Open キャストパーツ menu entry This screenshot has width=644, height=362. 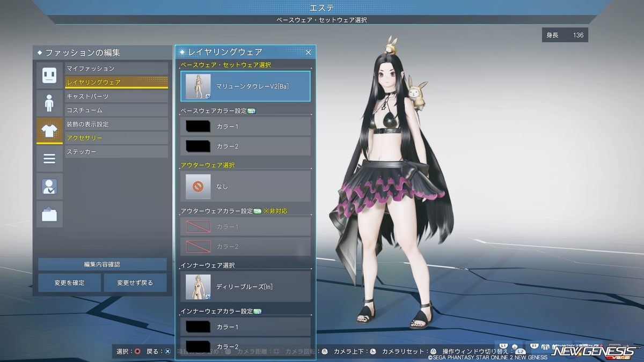(x=116, y=97)
